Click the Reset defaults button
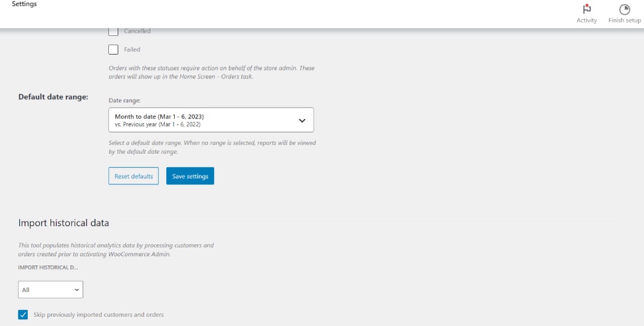644x326 pixels. click(x=134, y=176)
